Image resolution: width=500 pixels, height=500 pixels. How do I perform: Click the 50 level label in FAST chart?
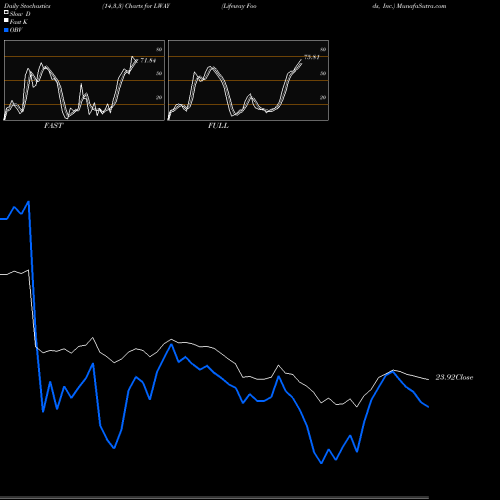pos(159,73)
